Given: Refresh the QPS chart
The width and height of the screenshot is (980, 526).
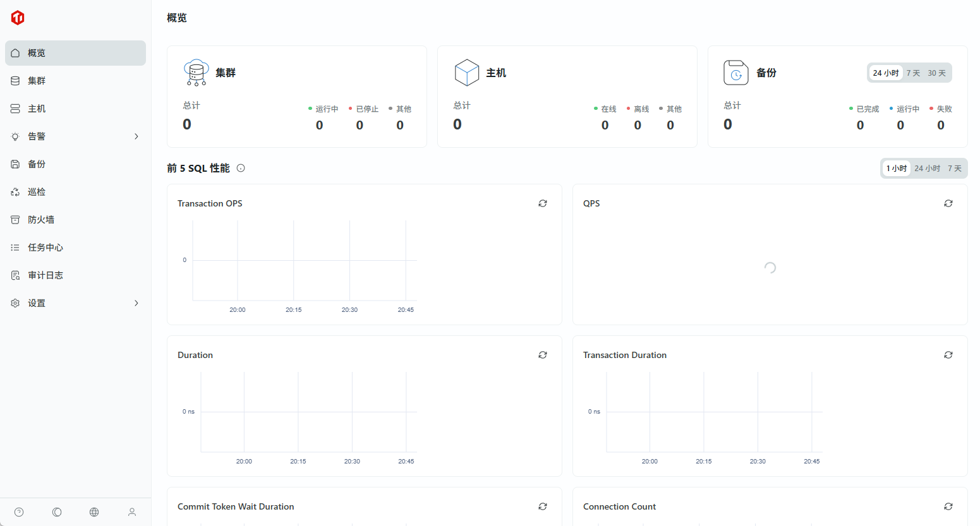Looking at the screenshot, I should click(948, 203).
